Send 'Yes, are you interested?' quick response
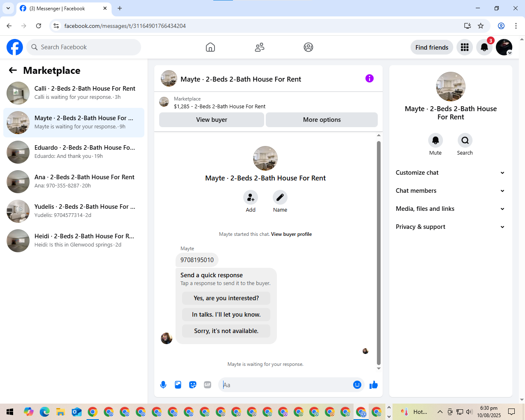 (x=226, y=298)
